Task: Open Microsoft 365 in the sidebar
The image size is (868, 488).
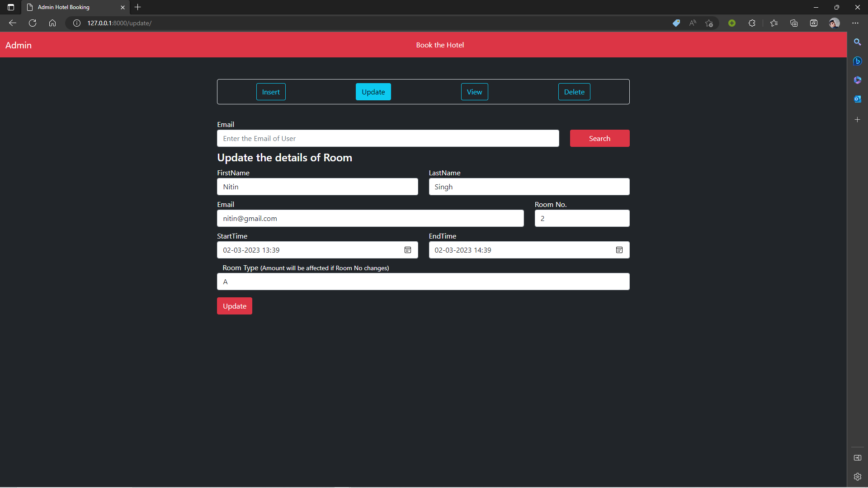Action: pos(858,80)
